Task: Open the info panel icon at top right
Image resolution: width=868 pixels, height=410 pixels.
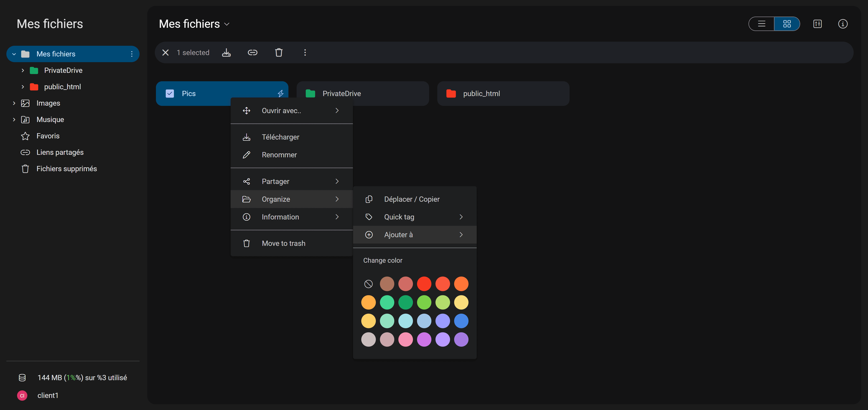Action: [843, 24]
